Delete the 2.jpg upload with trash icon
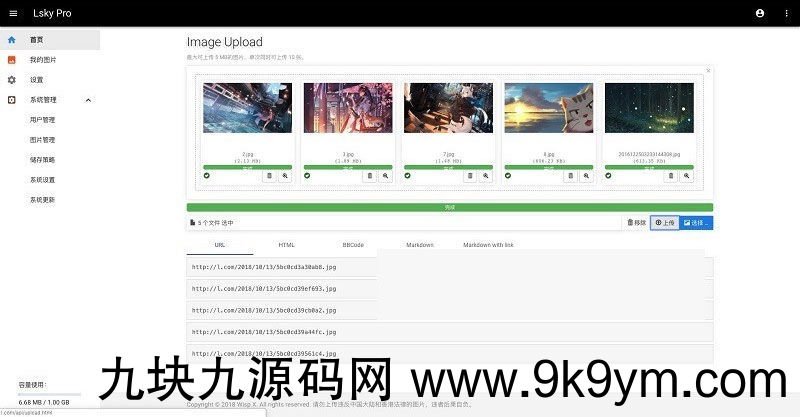Viewport: 800px width, 417px height. (x=269, y=176)
